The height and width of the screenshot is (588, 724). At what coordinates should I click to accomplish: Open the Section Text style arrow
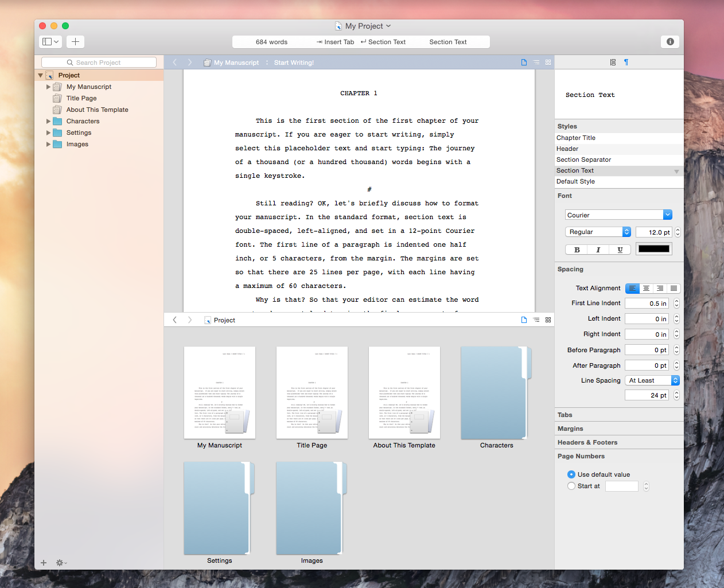676,171
